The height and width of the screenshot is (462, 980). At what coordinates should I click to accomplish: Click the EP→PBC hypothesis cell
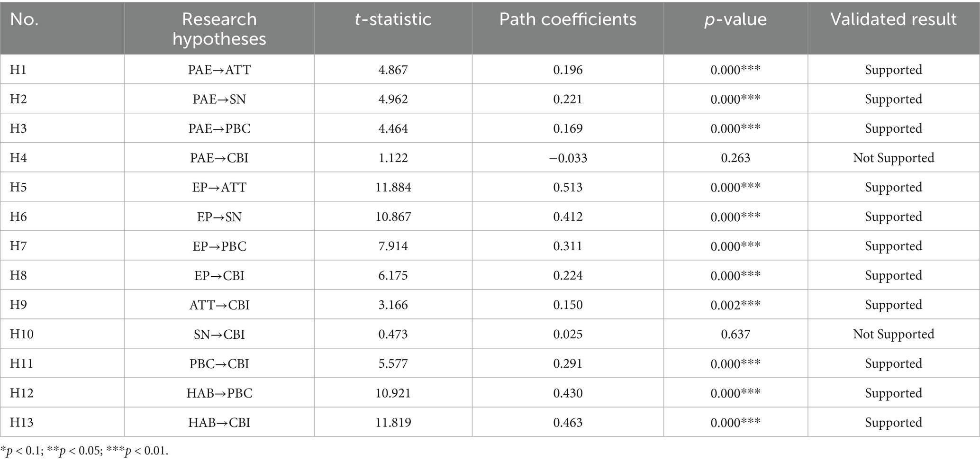tap(219, 246)
